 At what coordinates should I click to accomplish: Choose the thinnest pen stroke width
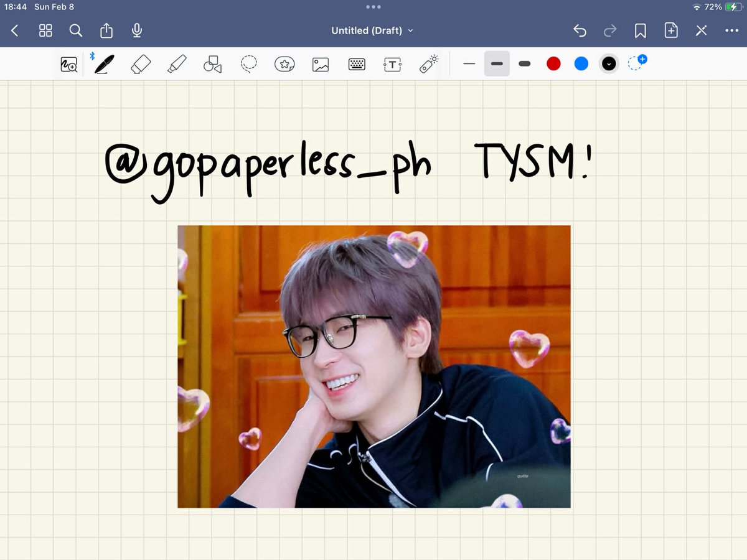(x=469, y=63)
